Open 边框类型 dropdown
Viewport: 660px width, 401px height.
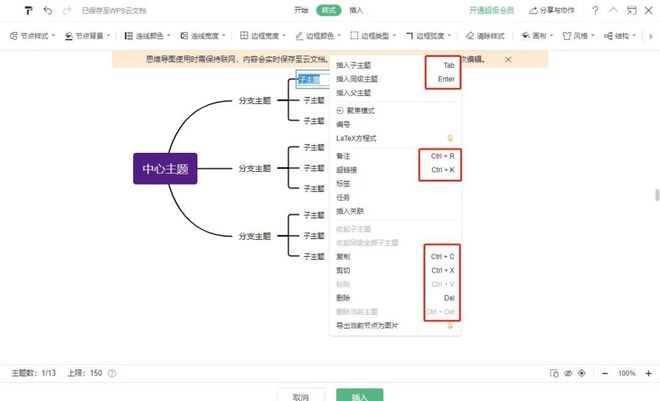373,36
